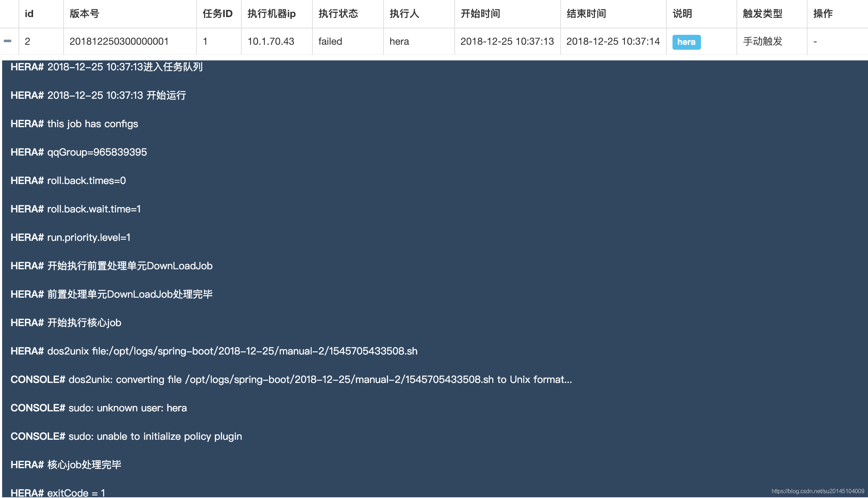The image size is (868, 498).
Task: Click the 触发类型 column header
Action: [x=762, y=13]
